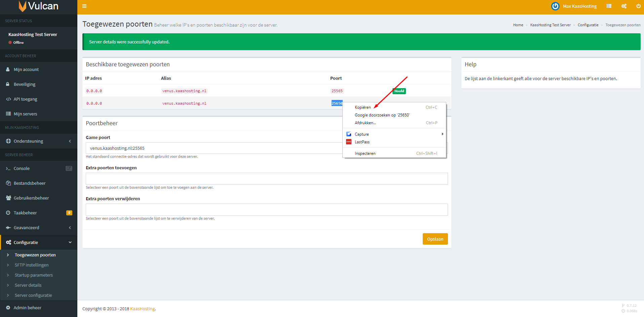Open the Vulcan logo home

39,6
